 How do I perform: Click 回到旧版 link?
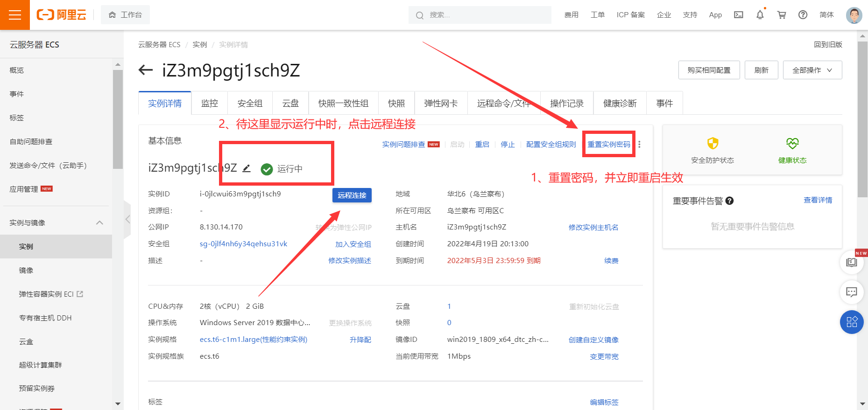pos(828,44)
